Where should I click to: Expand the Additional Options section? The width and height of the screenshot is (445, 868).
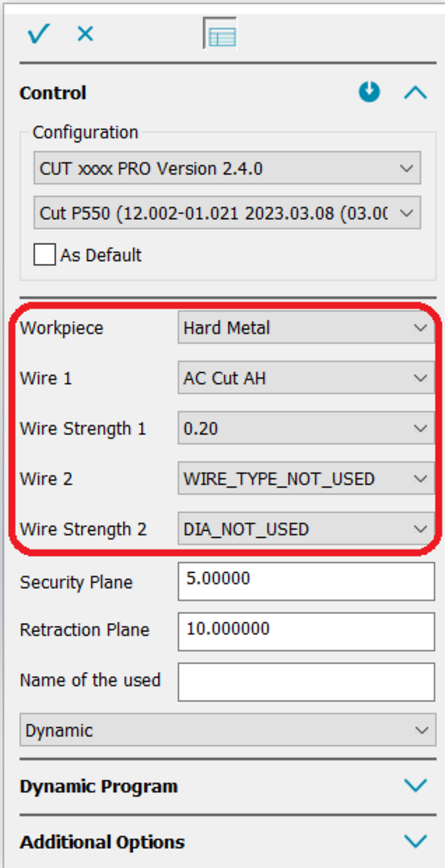tap(415, 841)
